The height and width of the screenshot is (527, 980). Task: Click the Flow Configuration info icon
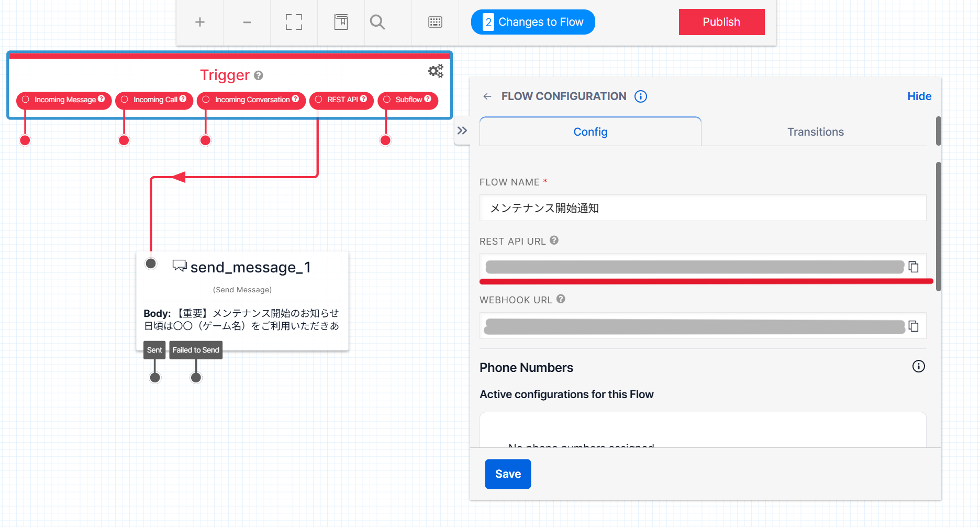point(641,96)
